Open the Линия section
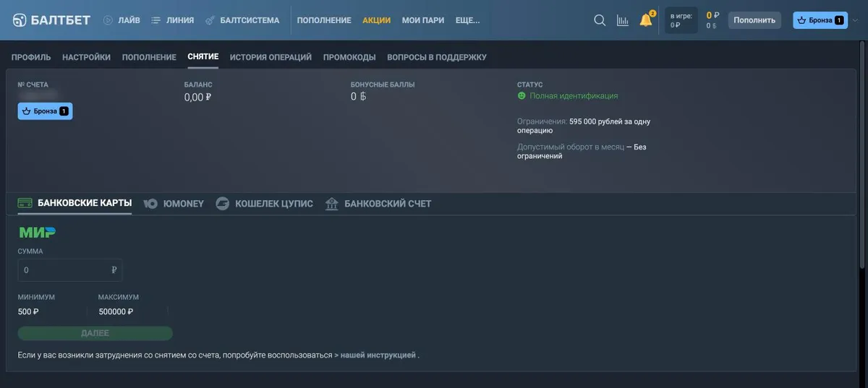The height and width of the screenshot is (388, 868). [x=180, y=20]
